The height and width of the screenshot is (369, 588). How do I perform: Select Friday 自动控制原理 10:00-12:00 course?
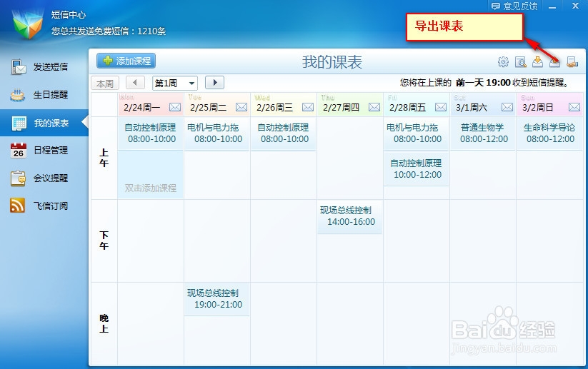pyautogui.click(x=417, y=169)
